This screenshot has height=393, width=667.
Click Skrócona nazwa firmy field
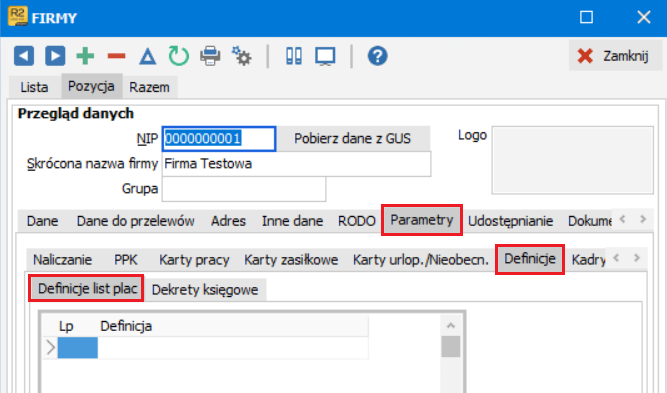tap(296, 164)
